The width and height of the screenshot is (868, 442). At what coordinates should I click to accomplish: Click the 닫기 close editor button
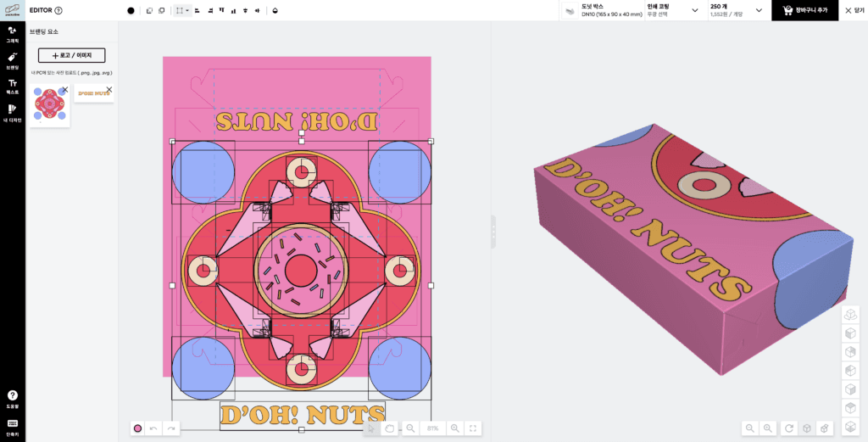pyautogui.click(x=854, y=10)
